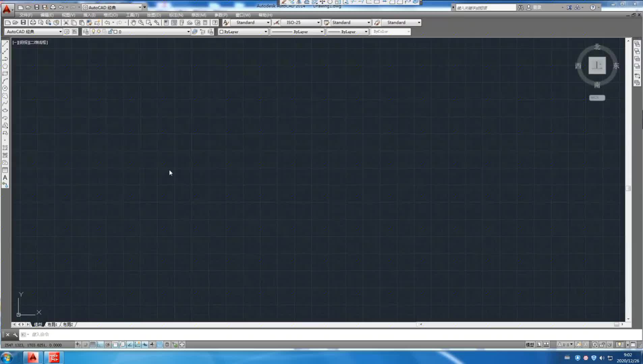Switch to the 布局2 layout tab

click(68, 325)
